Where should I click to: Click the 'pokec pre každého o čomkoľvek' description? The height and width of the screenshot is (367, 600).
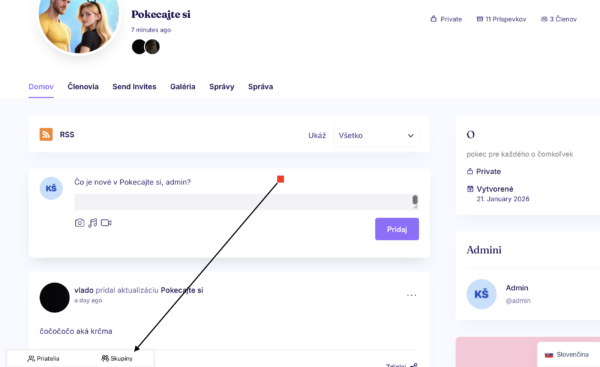click(x=520, y=154)
